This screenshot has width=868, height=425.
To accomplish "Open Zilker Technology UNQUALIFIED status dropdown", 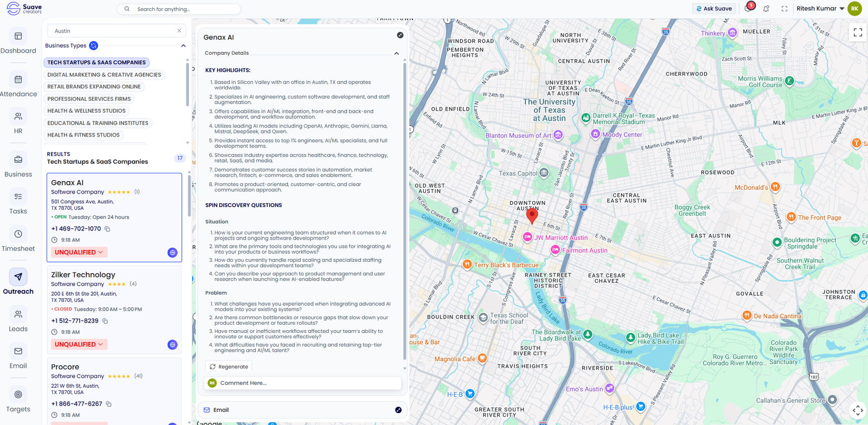I will pyautogui.click(x=79, y=344).
